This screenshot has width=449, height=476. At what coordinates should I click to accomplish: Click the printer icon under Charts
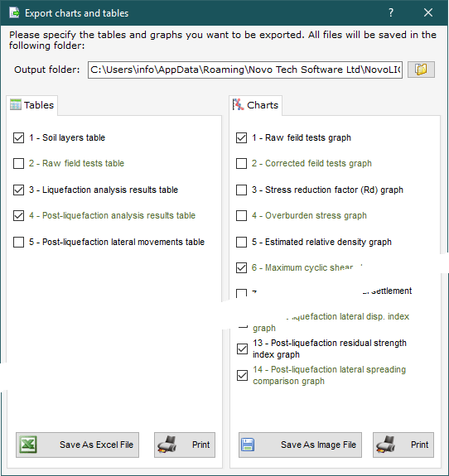(x=386, y=445)
